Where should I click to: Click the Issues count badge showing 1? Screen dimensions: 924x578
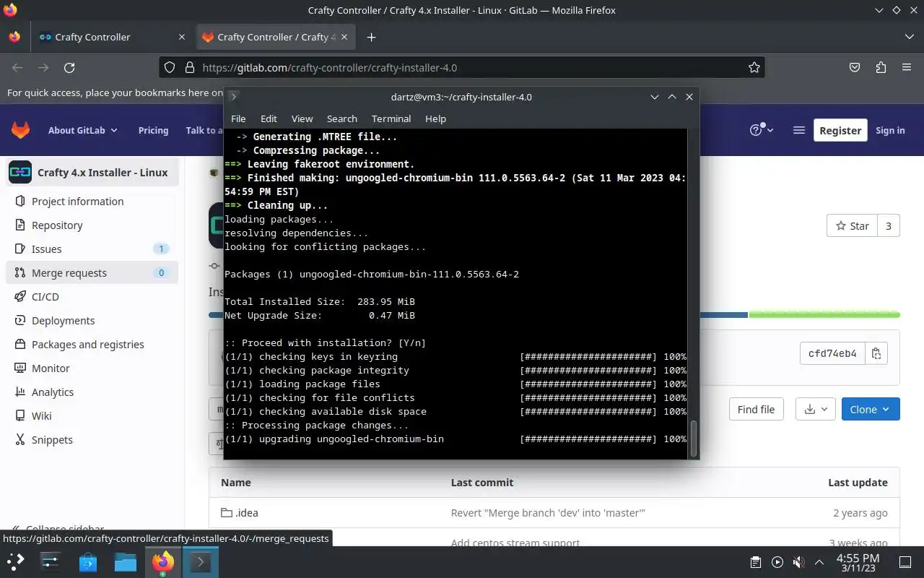pos(161,249)
